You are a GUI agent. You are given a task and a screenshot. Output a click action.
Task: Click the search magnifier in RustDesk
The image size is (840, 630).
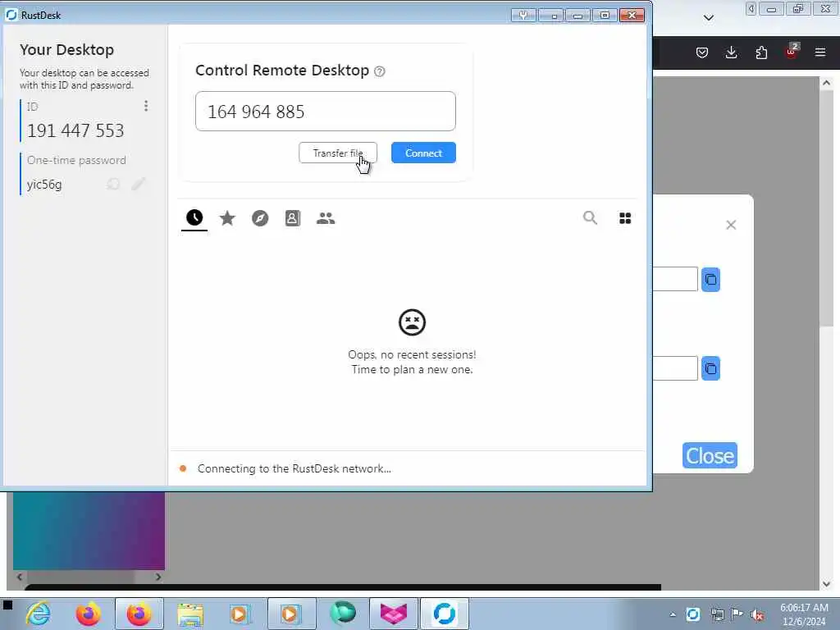(x=590, y=217)
